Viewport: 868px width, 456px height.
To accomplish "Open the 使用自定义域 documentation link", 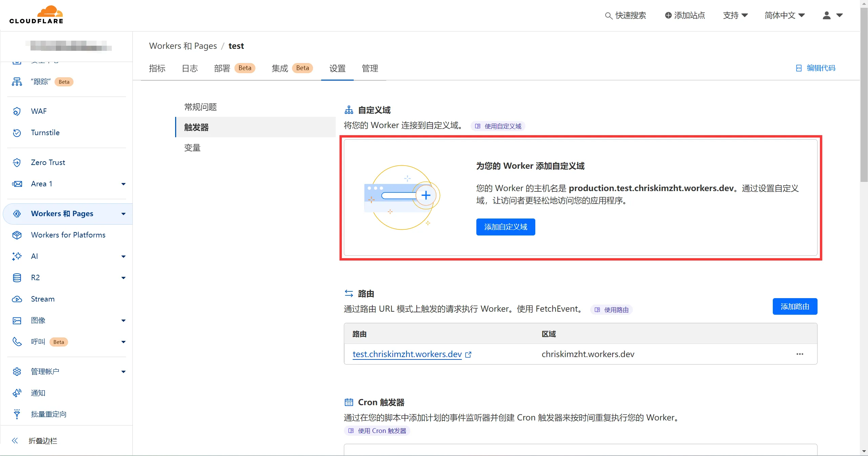I will click(x=498, y=126).
